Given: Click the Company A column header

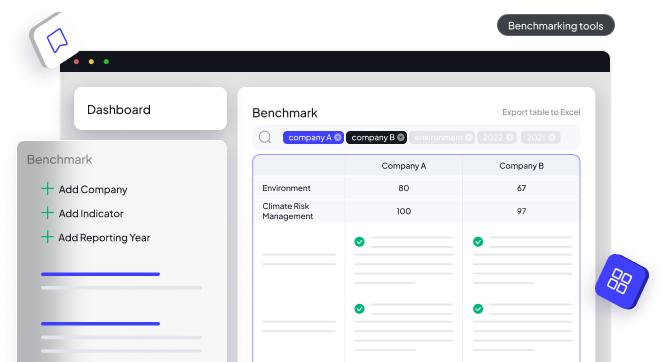Looking at the screenshot, I should click(403, 166).
